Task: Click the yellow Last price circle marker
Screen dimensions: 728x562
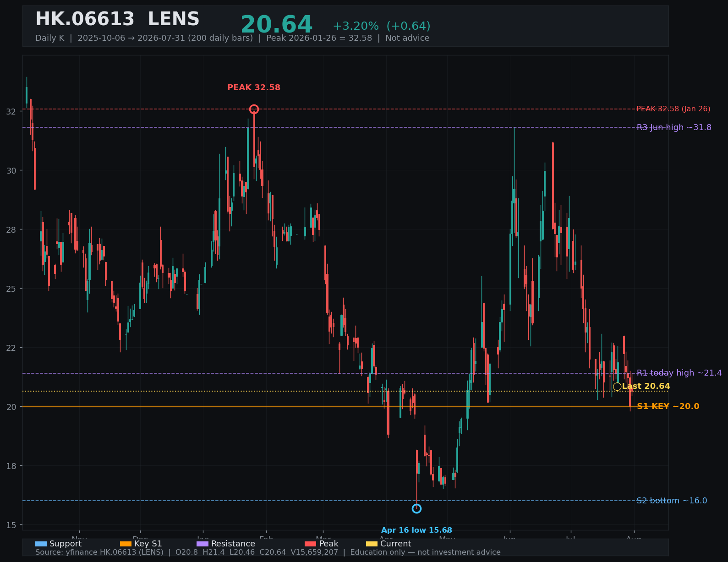Action: pyautogui.click(x=617, y=387)
